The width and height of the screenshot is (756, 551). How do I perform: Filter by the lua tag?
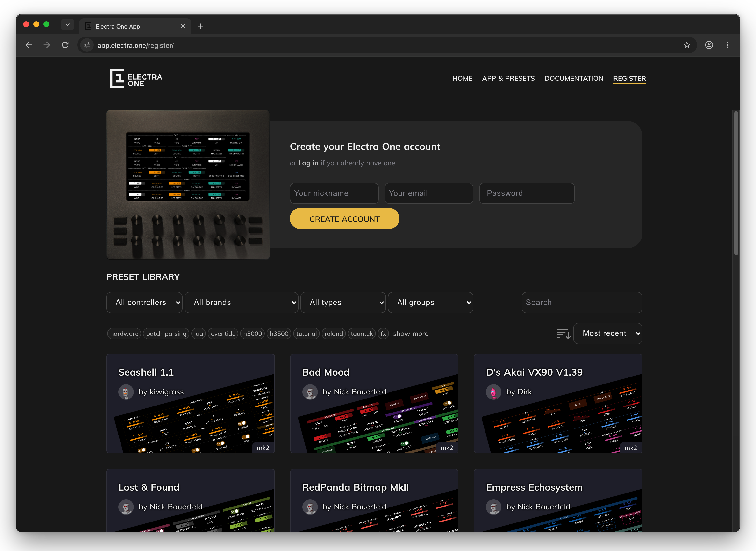pos(198,333)
